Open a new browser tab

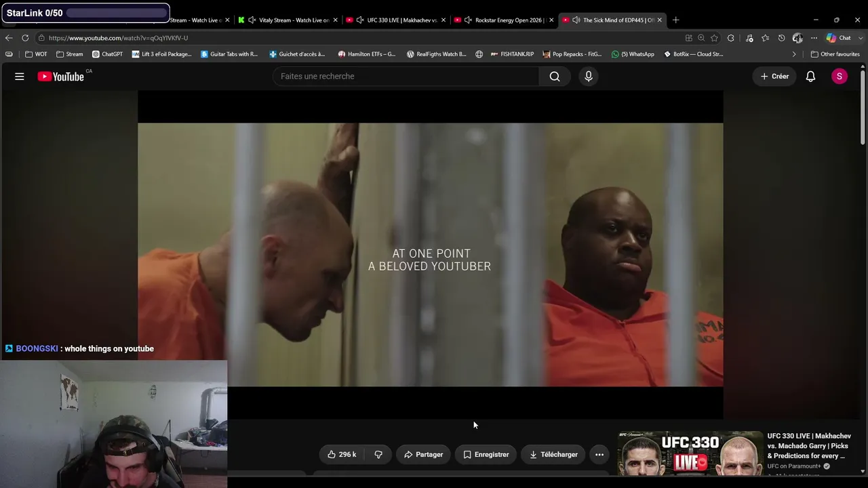[675, 20]
